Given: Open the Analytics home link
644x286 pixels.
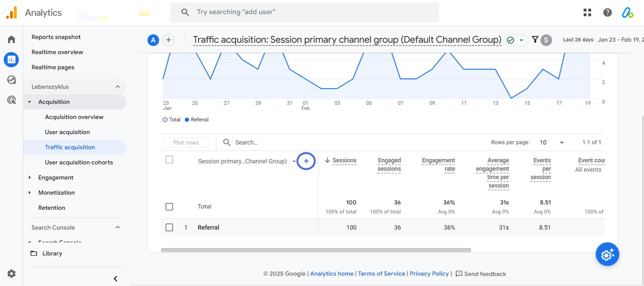Looking at the screenshot, I should [332, 274].
